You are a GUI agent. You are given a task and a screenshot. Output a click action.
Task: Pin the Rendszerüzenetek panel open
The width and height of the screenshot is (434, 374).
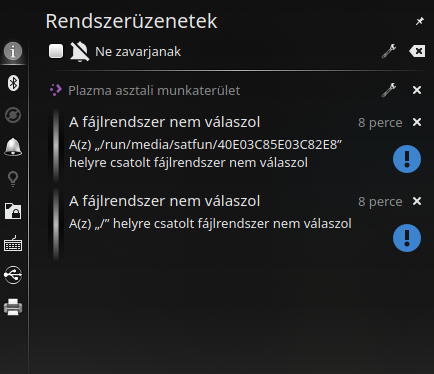pos(419,21)
